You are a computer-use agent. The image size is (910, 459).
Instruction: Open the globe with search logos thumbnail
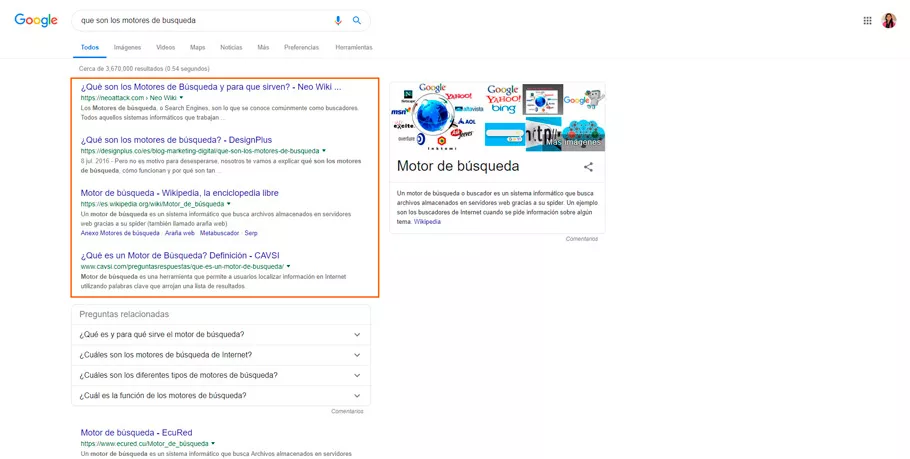click(x=437, y=117)
